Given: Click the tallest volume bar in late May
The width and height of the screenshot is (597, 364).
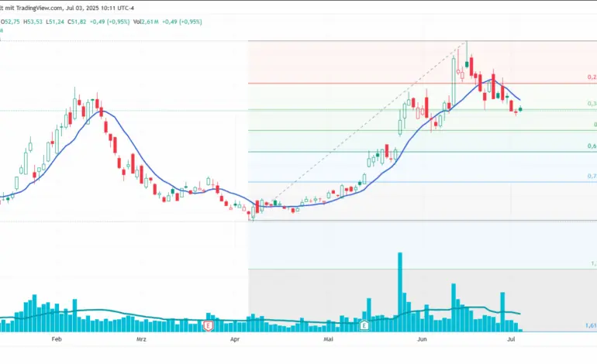Looking at the screenshot, I should click(400, 292).
